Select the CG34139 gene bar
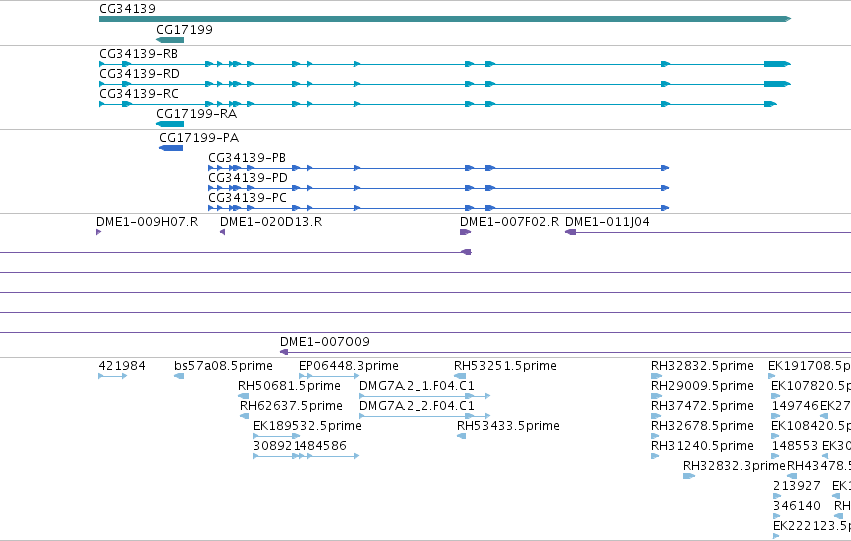Screen dimensions: 851x541 445,19
